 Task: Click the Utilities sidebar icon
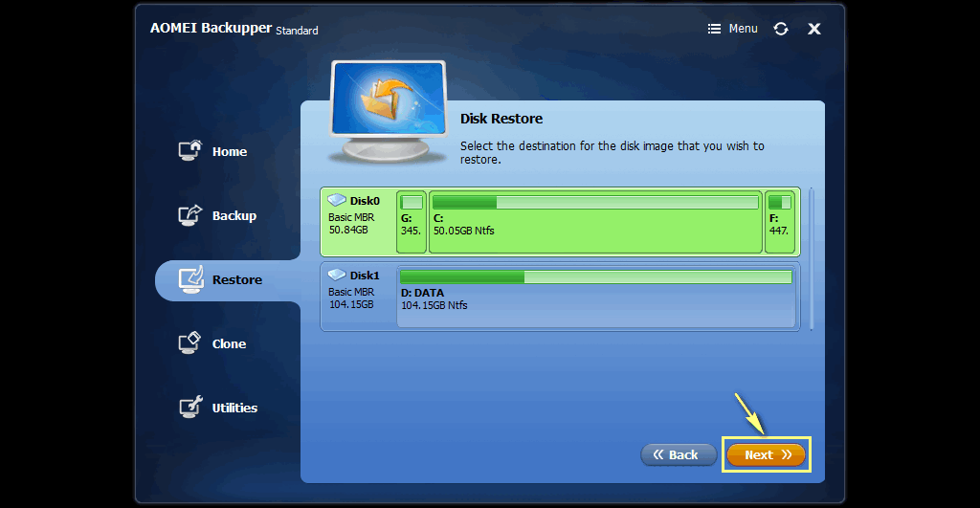point(190,407)
